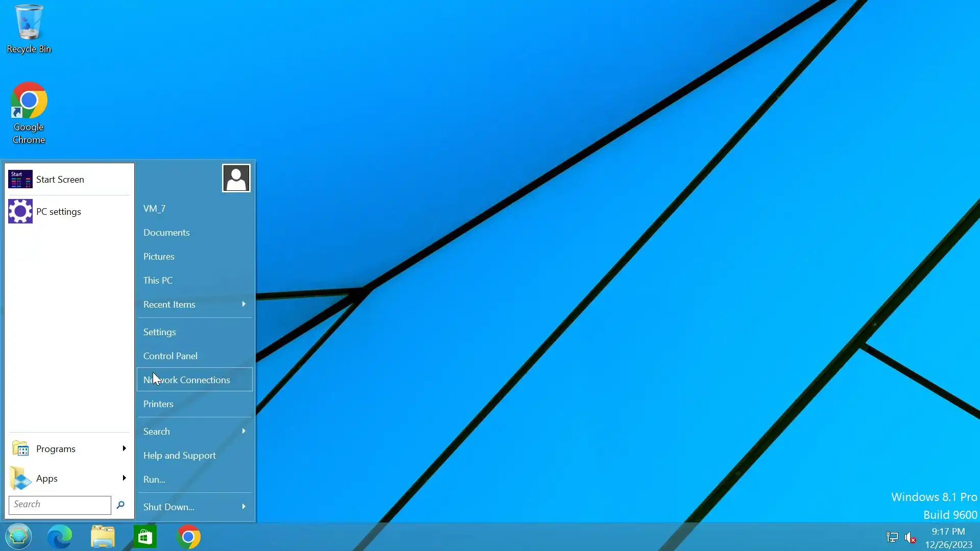Open Microsoft Edge from the taskbar
Viewport: 980px width, 551px height.
[x=60, y=537]
